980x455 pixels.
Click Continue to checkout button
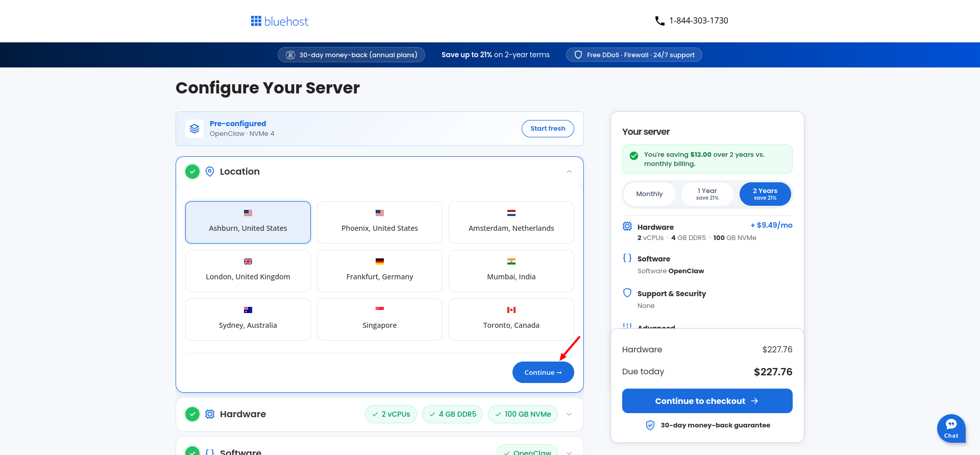[x=707, y=401]
